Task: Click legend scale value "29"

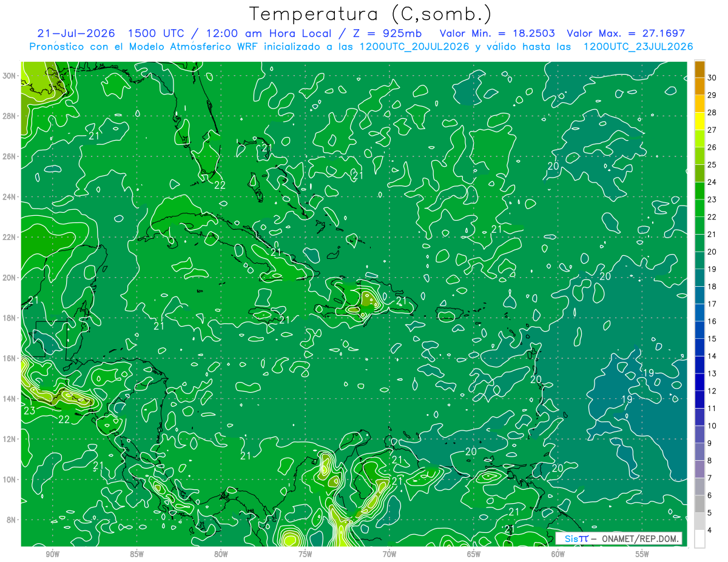Action: (712, 95)
